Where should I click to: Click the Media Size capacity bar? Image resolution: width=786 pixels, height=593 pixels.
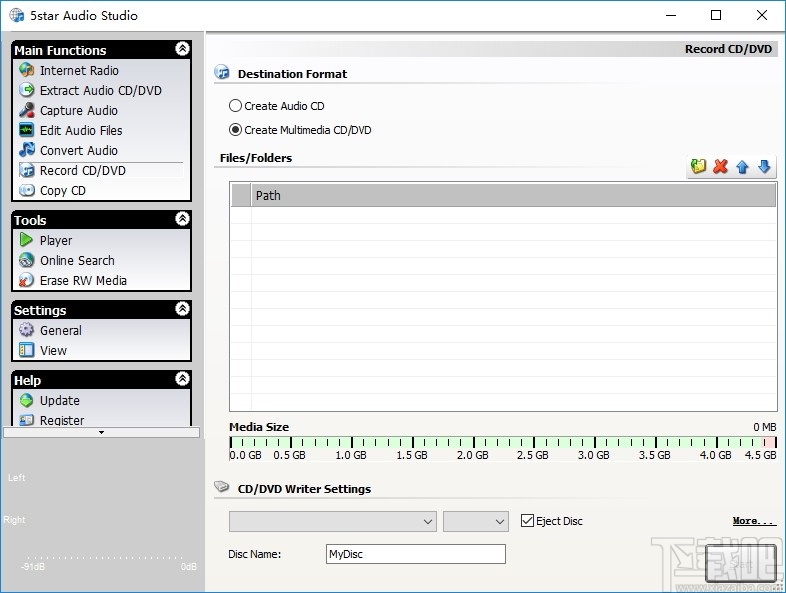[x=503, y=442]
